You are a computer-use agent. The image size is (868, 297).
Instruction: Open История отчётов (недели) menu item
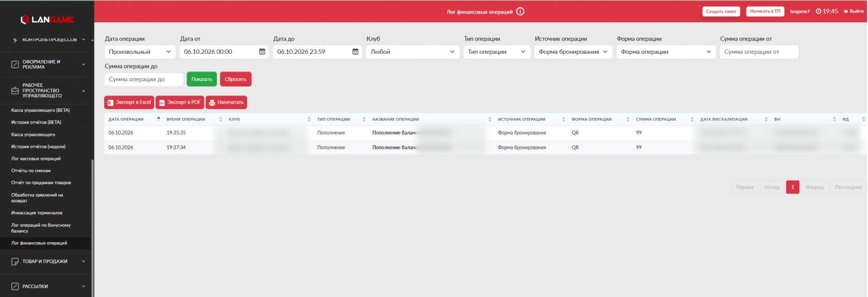(x=38, y=147)
